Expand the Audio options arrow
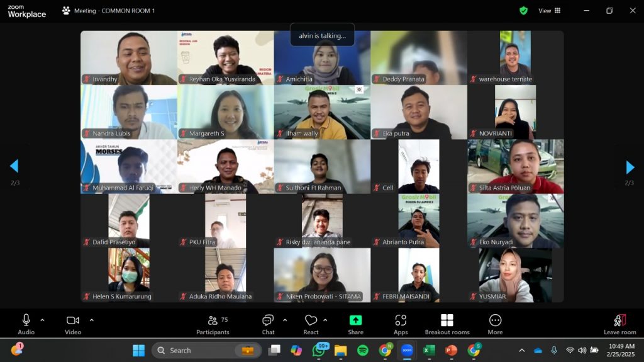This screenshot has height=362, width=644. [42, 320]
